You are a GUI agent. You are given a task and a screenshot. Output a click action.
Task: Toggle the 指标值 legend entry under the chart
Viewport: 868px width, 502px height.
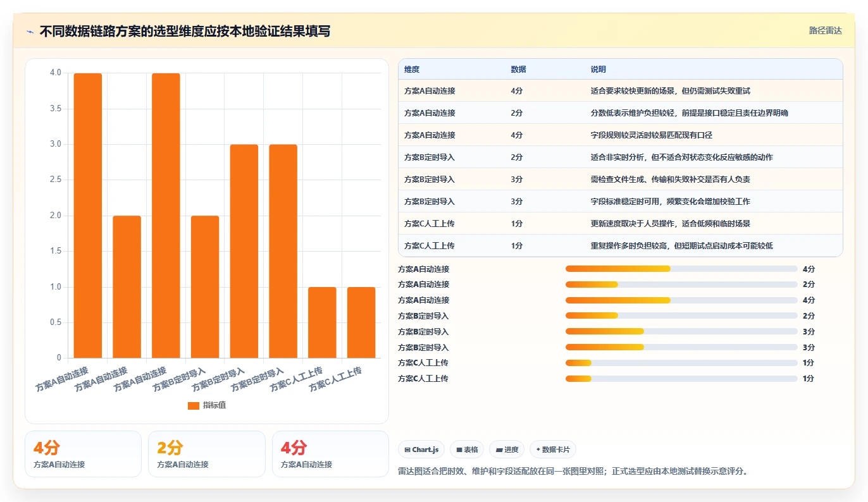pyautogui.click(x=206, y=405)
